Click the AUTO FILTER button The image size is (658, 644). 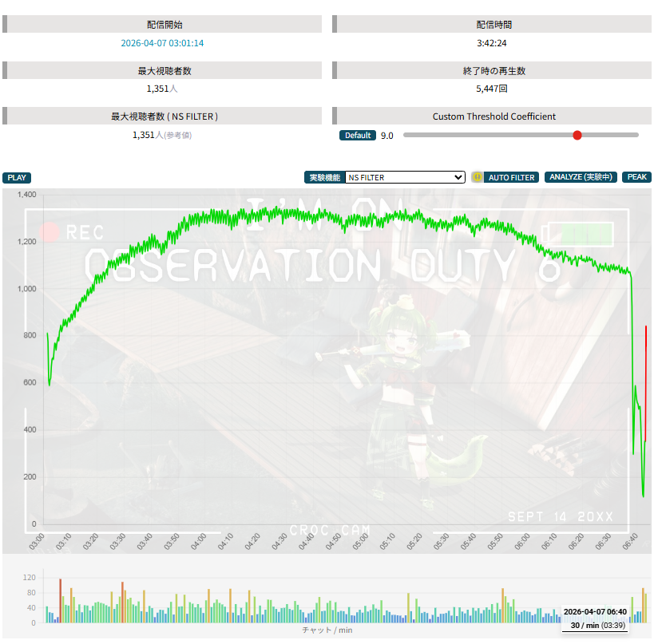[511, 177]
